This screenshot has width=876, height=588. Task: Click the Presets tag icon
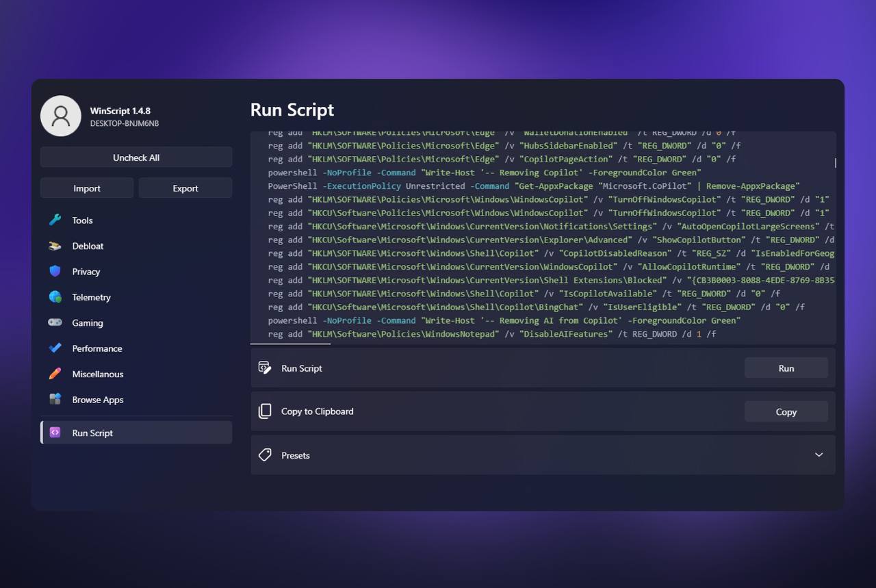click(x=265, y=455)
